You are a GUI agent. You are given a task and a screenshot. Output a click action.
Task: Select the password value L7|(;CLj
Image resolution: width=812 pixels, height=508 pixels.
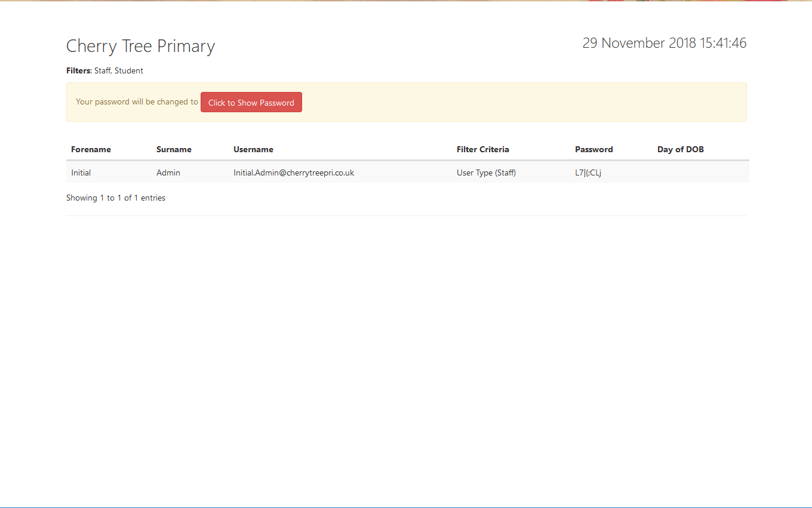click(588, 173)
